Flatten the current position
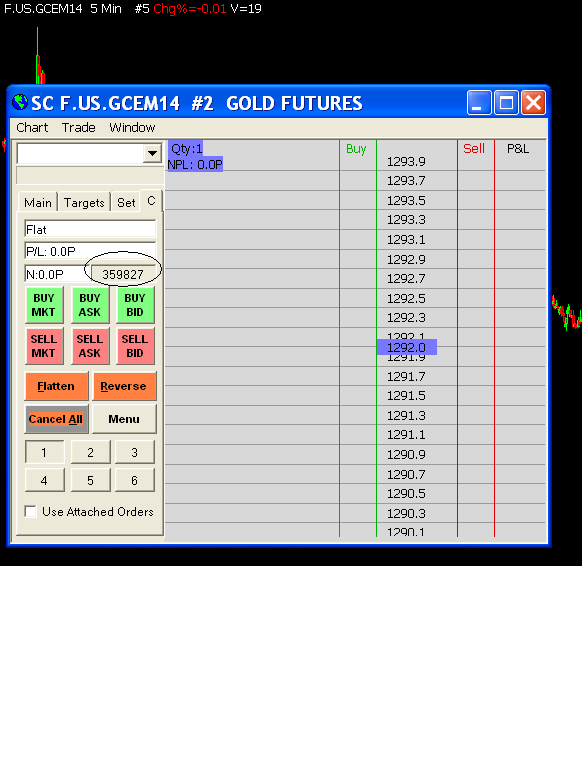The height and width of the screenshot is (762, 582). point(56,386)
